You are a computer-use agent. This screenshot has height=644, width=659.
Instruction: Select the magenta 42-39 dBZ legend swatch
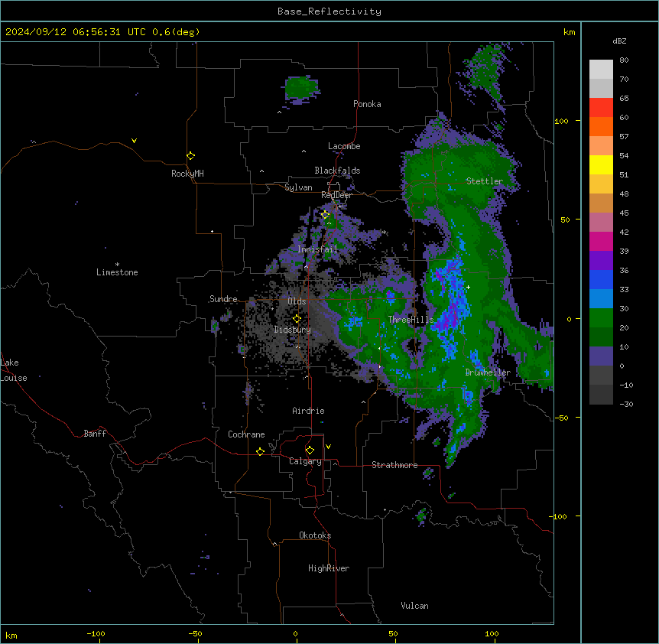click(x=601, y=241)
